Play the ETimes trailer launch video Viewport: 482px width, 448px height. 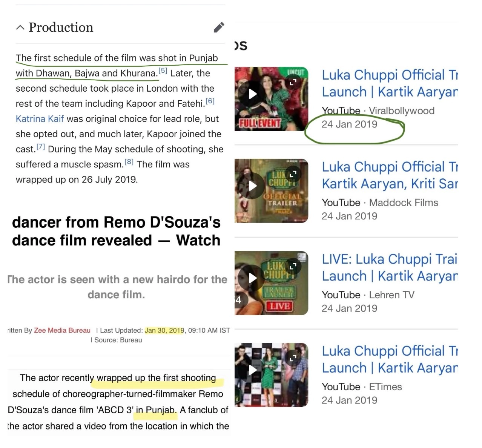coord(253,370)
